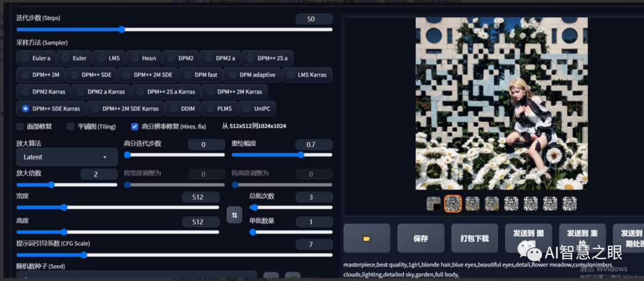Select the Euler sampler radio button

click(x=75, y=58)
